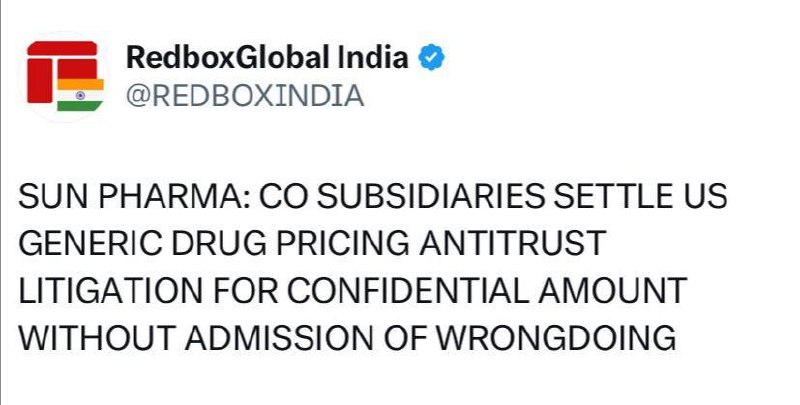
Task: Click the top red bar of the logo
Action: pyautogui.click(x=62, y=48)
